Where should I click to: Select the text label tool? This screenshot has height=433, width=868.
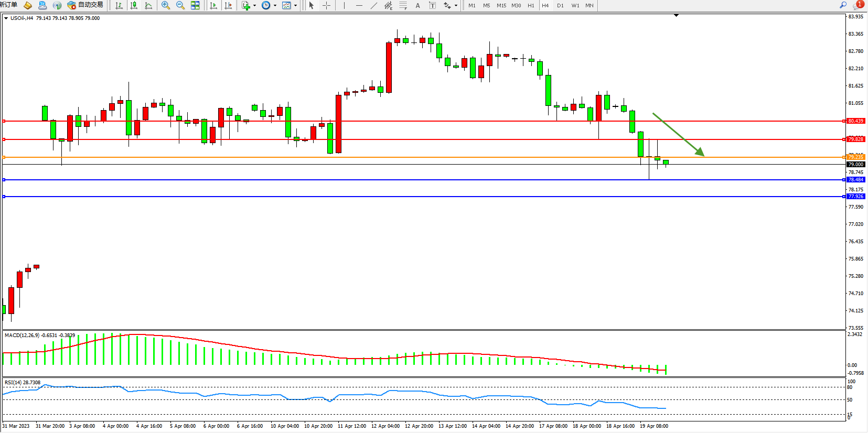[x=417, y=5]
